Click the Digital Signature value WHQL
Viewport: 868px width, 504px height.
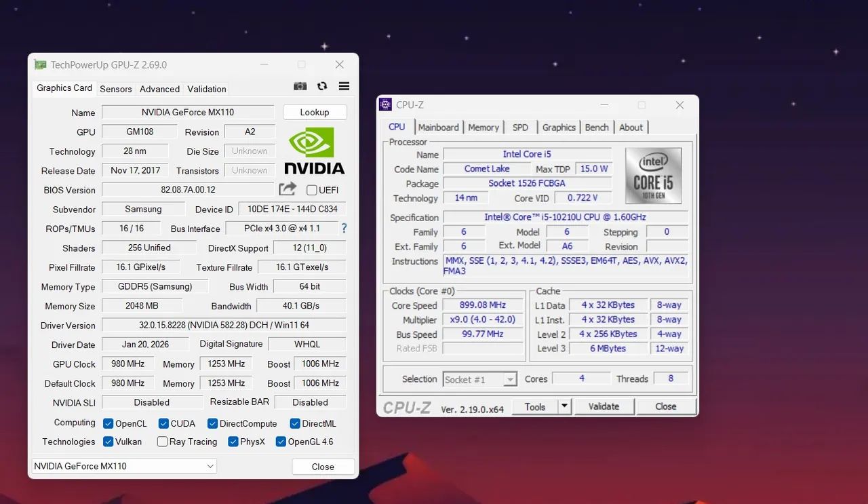coord(307,345)
